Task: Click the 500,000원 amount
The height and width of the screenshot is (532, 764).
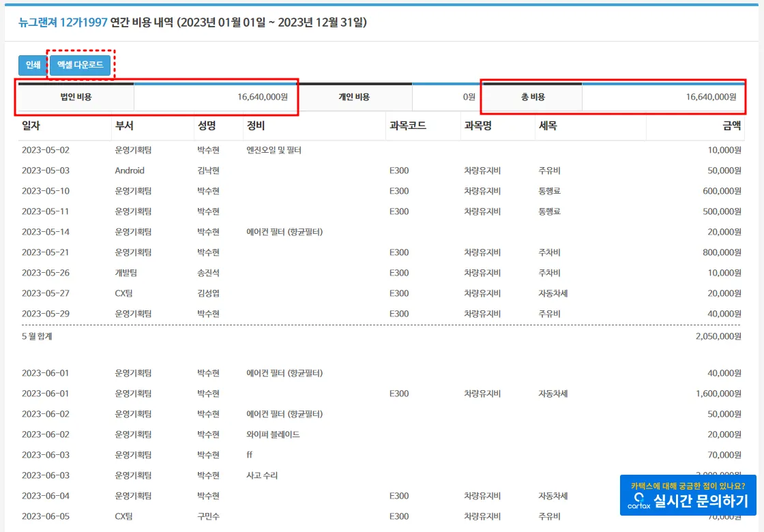Action: pos(722,211)
